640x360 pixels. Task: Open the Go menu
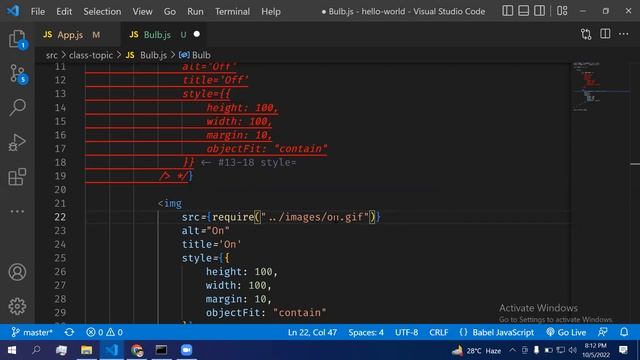[170, 11]
